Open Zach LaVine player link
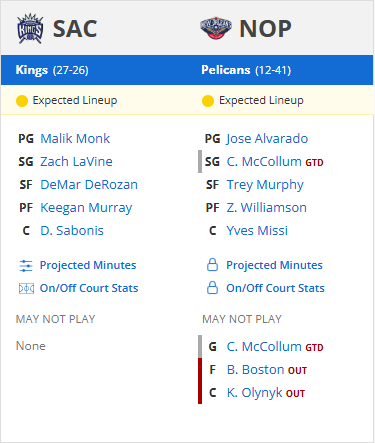 [76, 162]
